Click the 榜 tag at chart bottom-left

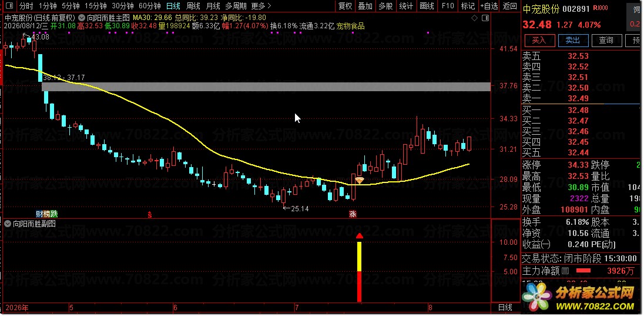[x=46, y=214]
